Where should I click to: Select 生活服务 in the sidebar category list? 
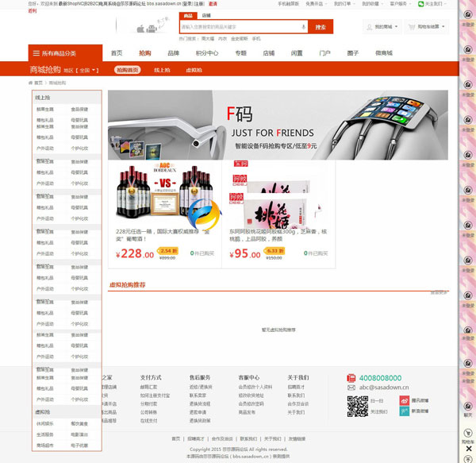45,434
